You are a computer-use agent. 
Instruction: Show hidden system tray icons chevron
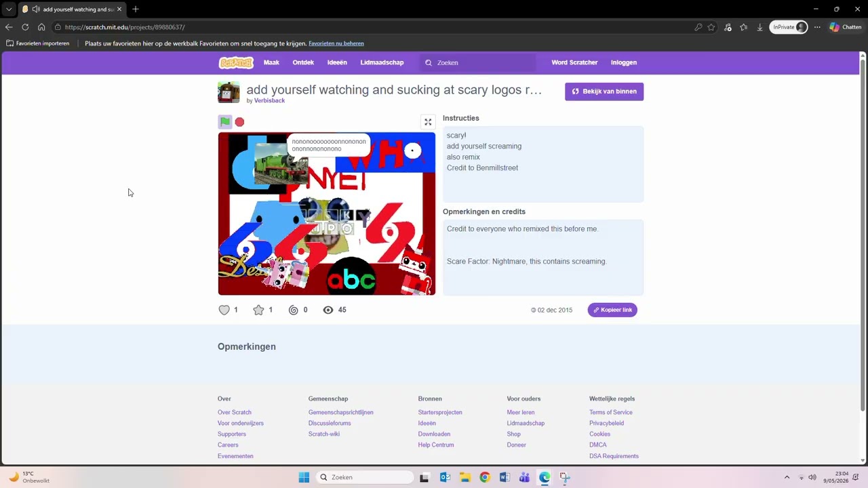tap(787, 477)
